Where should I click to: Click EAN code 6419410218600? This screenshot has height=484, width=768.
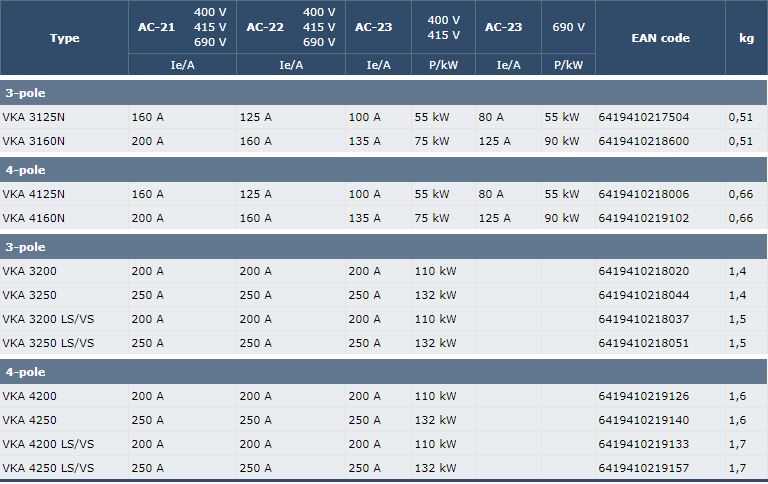point(643,141)
